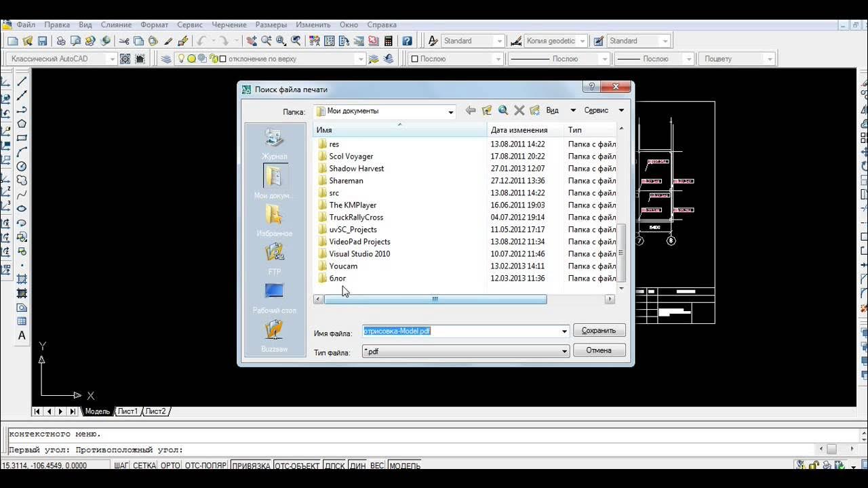Open Рабочий стол (Desktop) place in sidebar
The width and height of the screenshot is (868, 488).
click(275, 298)
